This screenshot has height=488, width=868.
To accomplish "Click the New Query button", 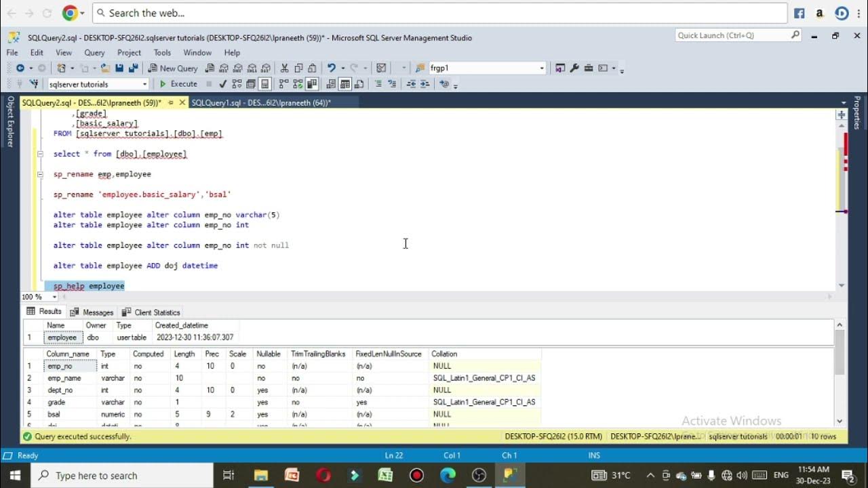I will tap(173, 68).
